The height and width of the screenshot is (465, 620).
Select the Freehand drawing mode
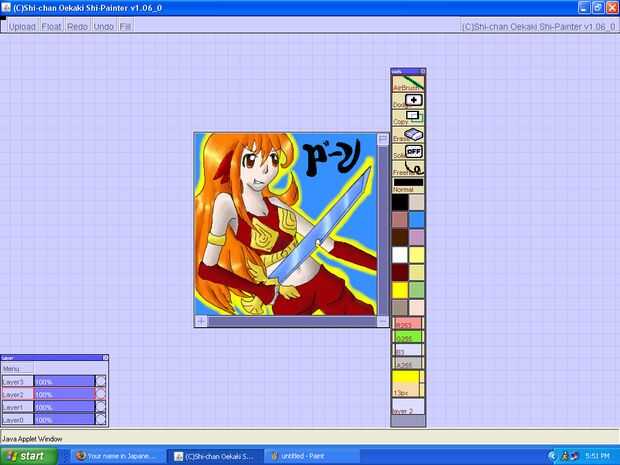[x=408, y=168]
